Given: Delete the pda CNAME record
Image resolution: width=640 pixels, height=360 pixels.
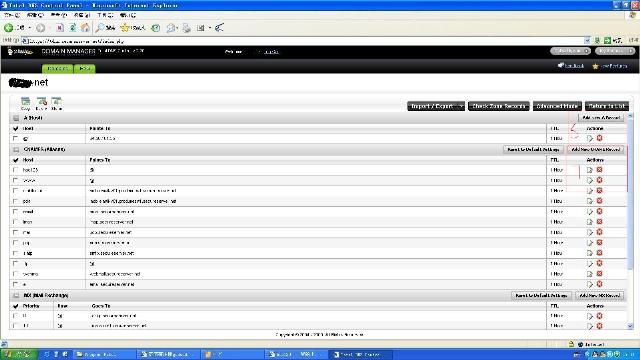Looking at the screenshot, I should pyautogui.click(x=599, y=201).
